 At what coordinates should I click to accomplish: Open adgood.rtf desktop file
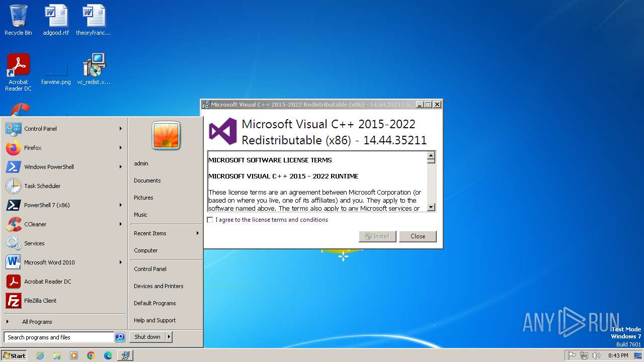click(x=56, y=20)
